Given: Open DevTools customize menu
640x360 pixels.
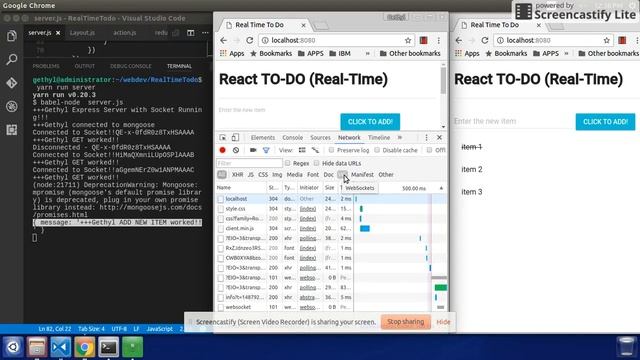Looking at the screenshot, I should [x=427, y=138].
